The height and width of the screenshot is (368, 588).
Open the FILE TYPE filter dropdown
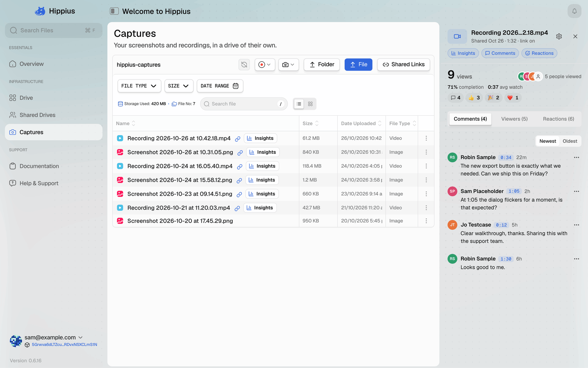coord(139,86)
